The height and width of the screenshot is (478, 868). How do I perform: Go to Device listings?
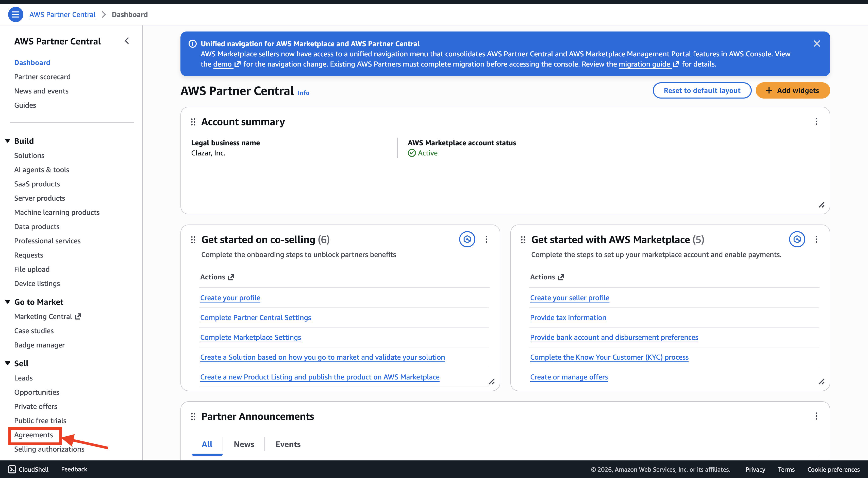(x=37, y=283)
